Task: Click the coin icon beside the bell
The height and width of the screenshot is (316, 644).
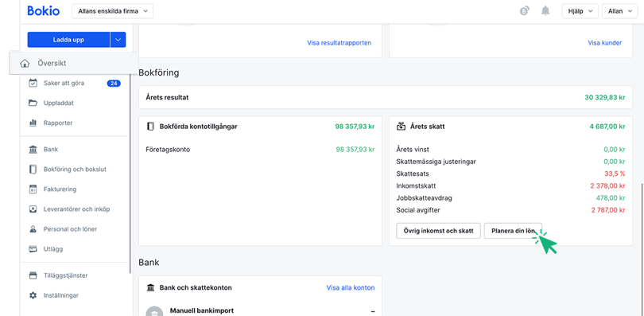Action: click(x=525, y=11)
